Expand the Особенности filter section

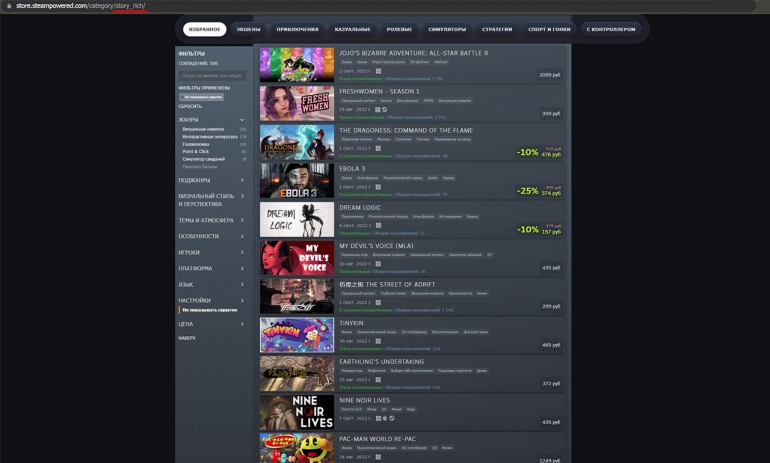point(212,236)
